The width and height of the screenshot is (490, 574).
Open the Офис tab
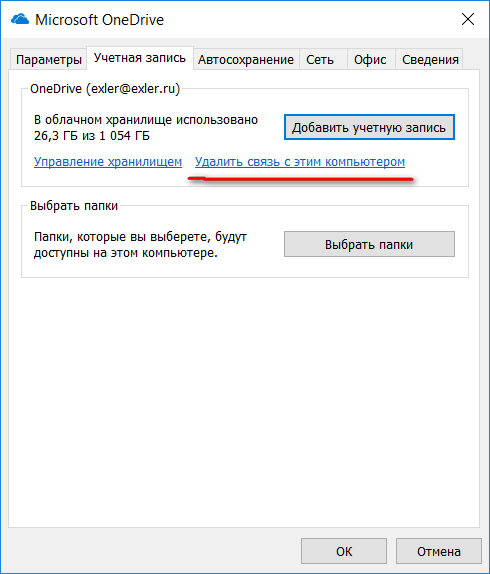coord(370,59)
